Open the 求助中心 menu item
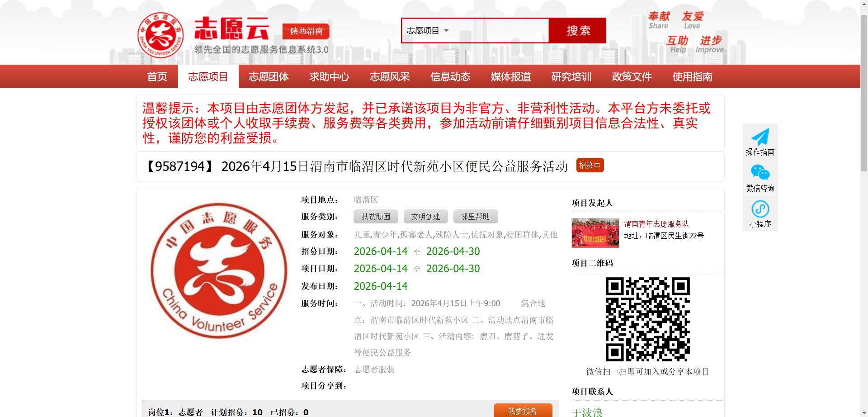The height and width of the screenshot is (417, 868). (x=329, y=77)
